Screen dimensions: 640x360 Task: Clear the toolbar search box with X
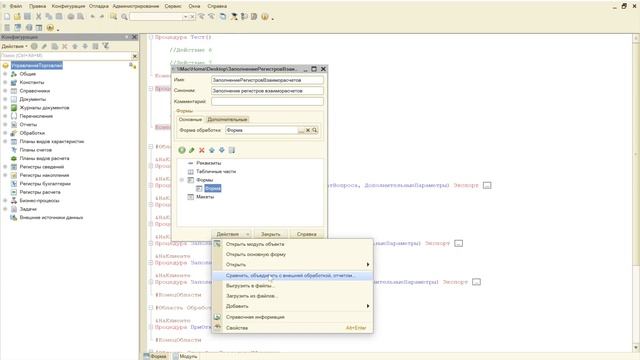pyautogui.click(x=193, y=17)
